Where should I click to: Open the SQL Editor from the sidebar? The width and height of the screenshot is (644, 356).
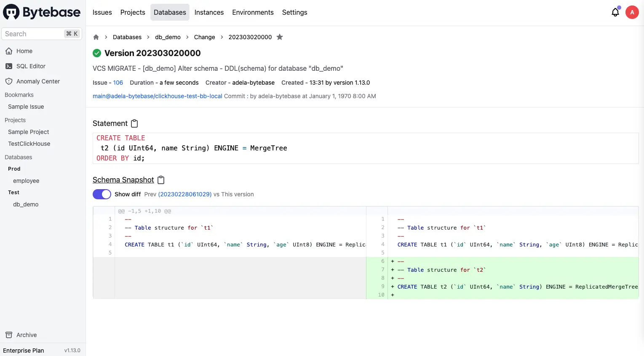(31, 66)
